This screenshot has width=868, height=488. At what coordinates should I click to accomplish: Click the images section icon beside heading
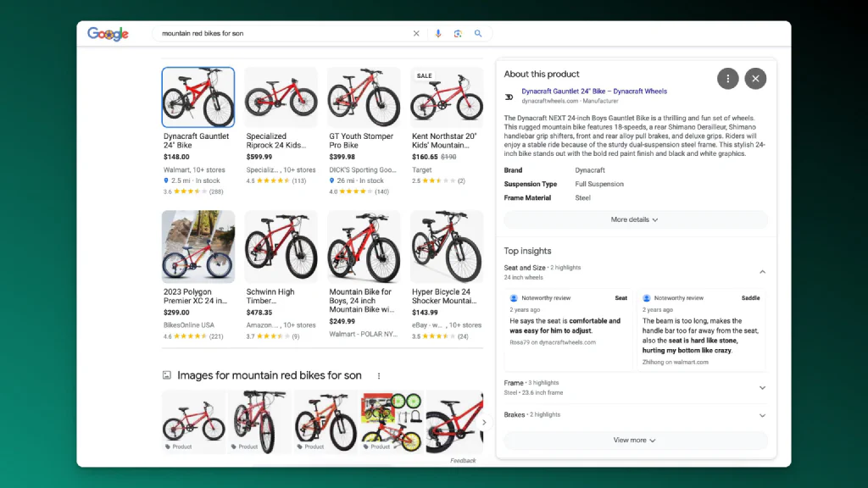(x=167, y=375)
